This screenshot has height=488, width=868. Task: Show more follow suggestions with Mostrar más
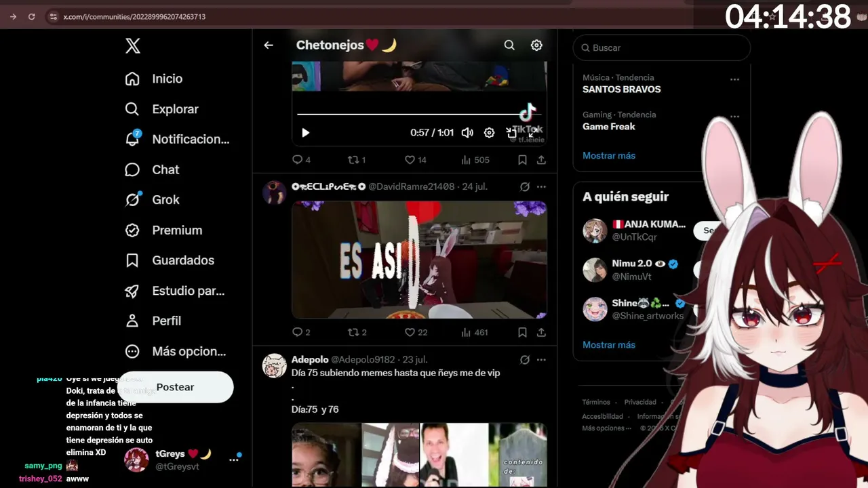point(609,344)
